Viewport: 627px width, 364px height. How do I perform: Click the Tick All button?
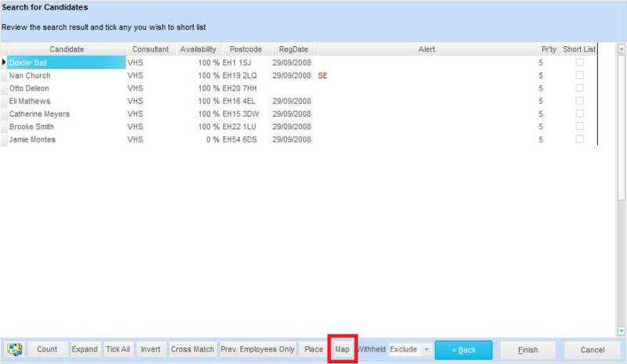coord(118,349)
